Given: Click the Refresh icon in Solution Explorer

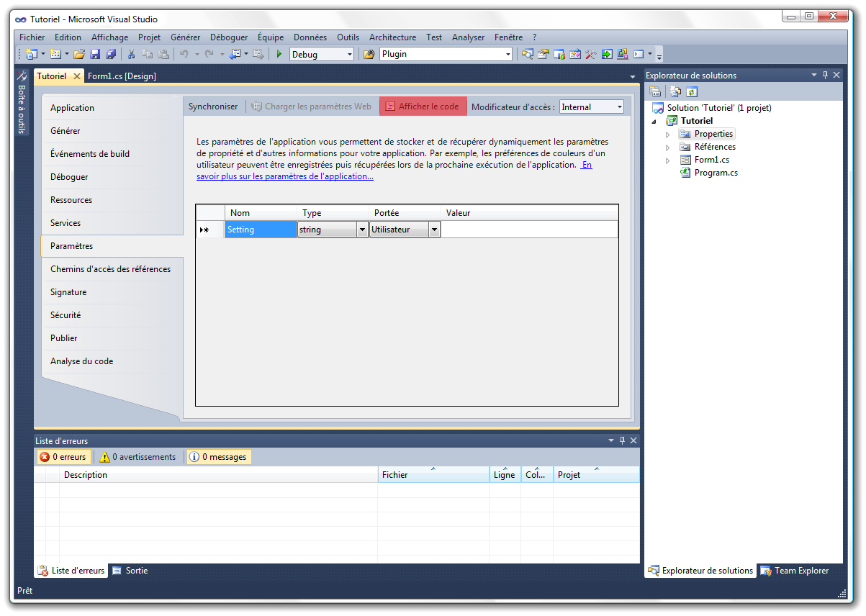Looking at the screenshot, I should [692, 91].
